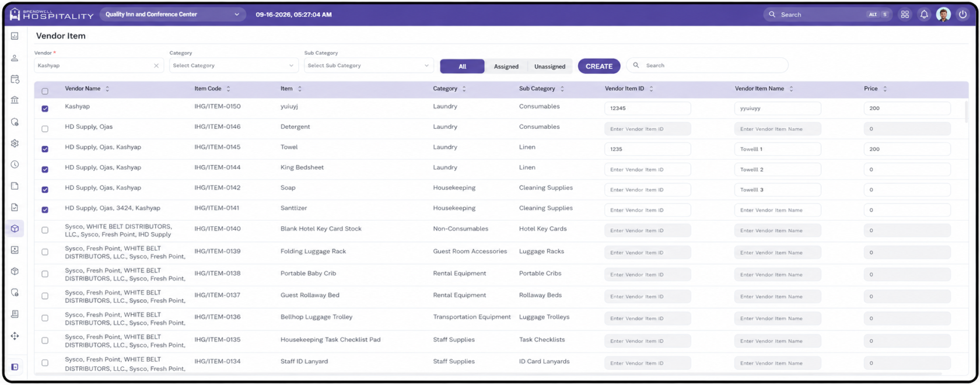Tick the select-all checkbox in table header

[45, 91]
